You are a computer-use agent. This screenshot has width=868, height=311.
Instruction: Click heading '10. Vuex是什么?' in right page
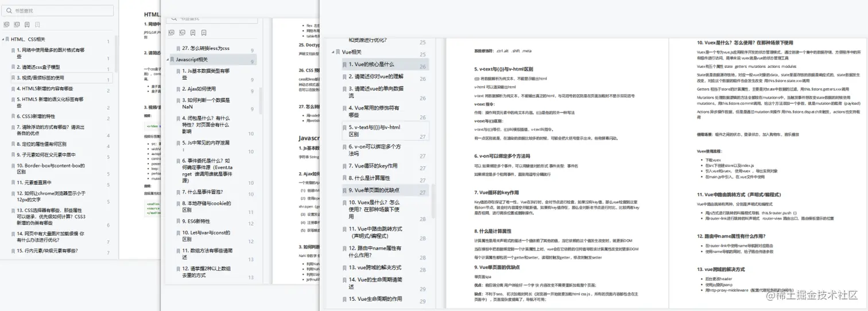point(745,42)
